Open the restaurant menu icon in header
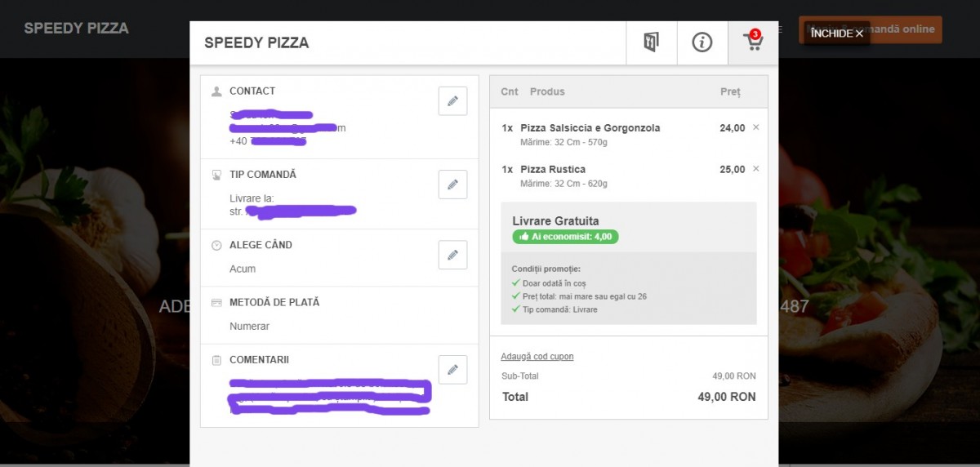Image resolution: width=980 pixels, height=467 pixels. pos(651,42)
